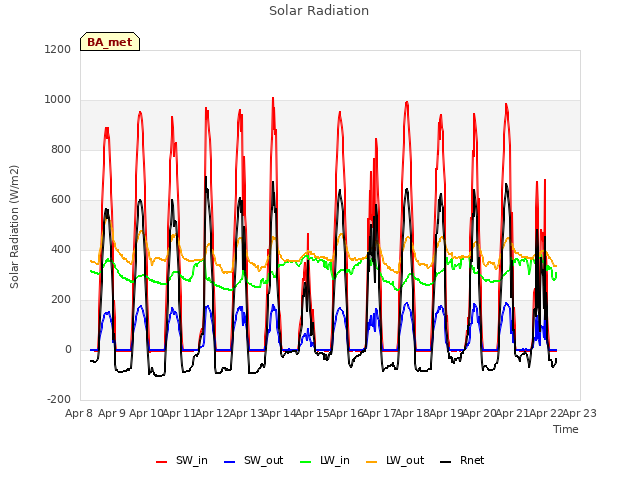Toggle the LW_out legend entry
The height and width of the screenshot is (480, 640).
click(x=395, y=461)
